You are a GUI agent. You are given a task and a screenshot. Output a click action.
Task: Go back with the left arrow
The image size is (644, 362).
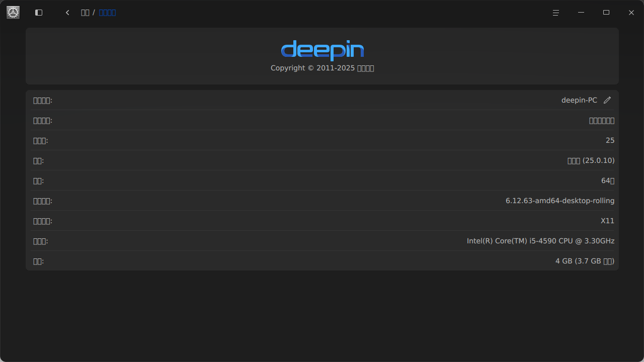(67, 13)
